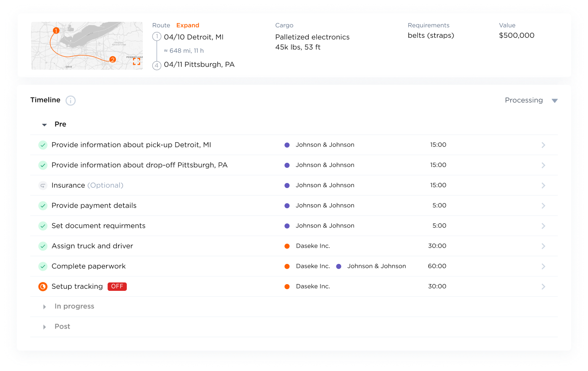
Task: Open the Set document requirments task row
Action: tap(543, 226)
